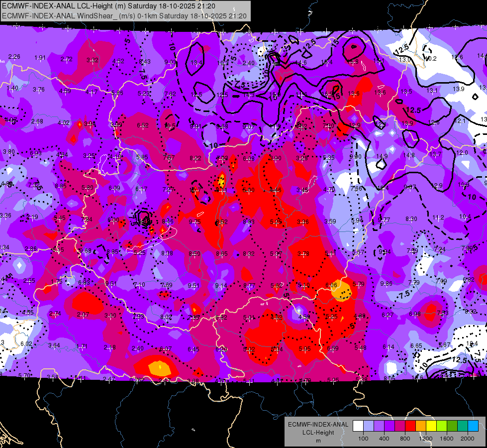The image size is (487, 448).
Task: Click the grid value 13.7
Action: pos(435,154)
